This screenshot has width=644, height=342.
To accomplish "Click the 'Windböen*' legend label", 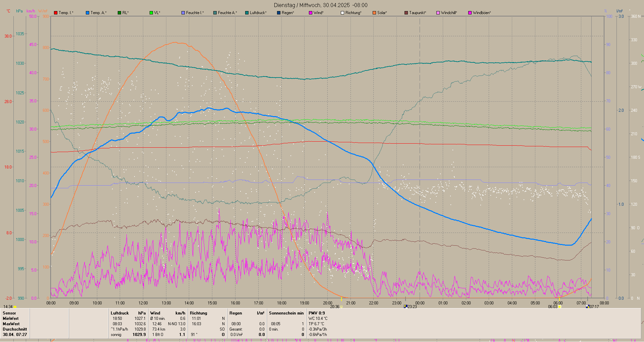I will 482,13.
